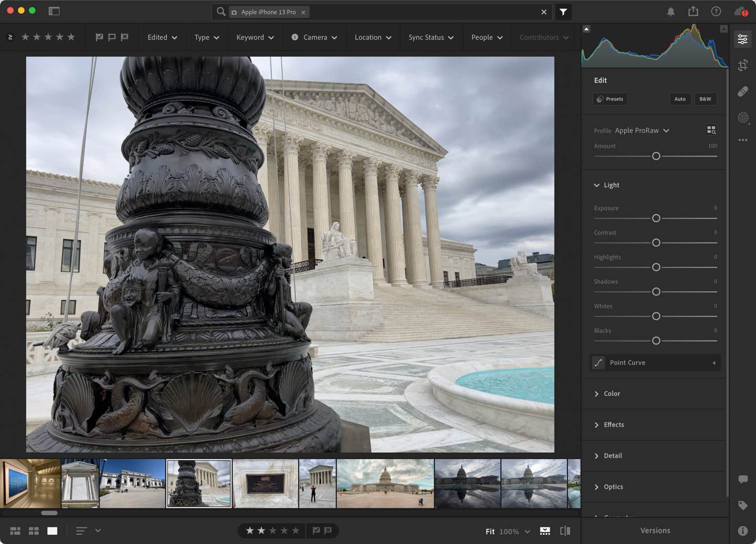Open the Sync Status filter menu
Viewport: 756px width, 544px height.
pyautogui.click(x=430, y=37)
